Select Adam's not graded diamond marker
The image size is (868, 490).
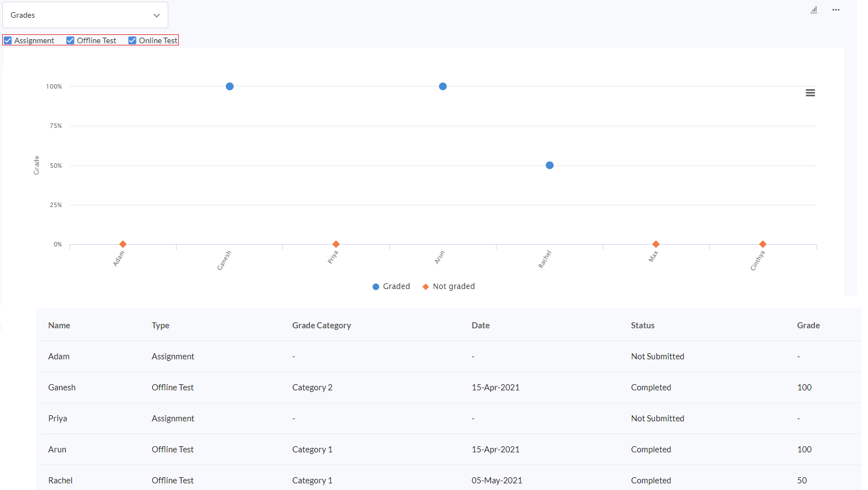[123, 244]
